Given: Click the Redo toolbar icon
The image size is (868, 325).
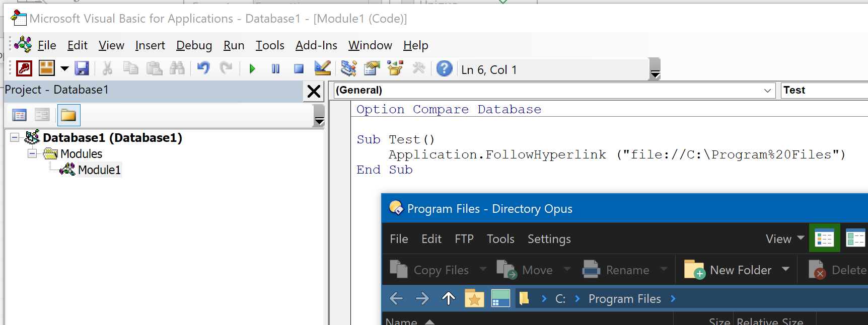Looking at the screenshot, I should point(226,68).
